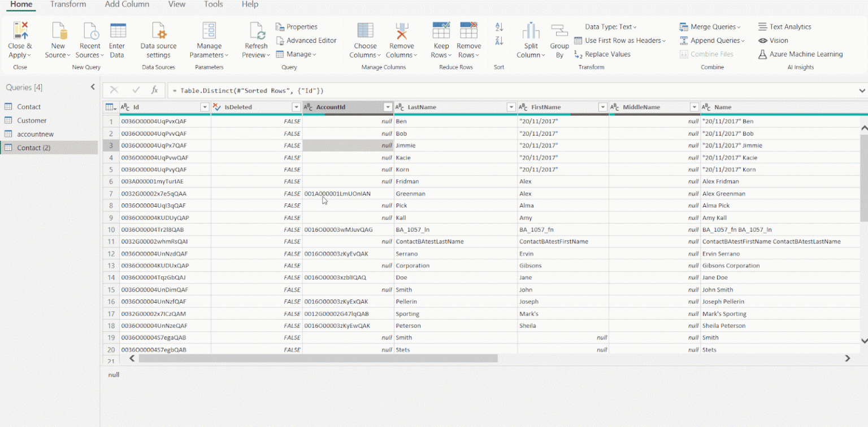Switch to the Tools tab
The width and height of the screenshot is (868, 427).
(214, 5)
